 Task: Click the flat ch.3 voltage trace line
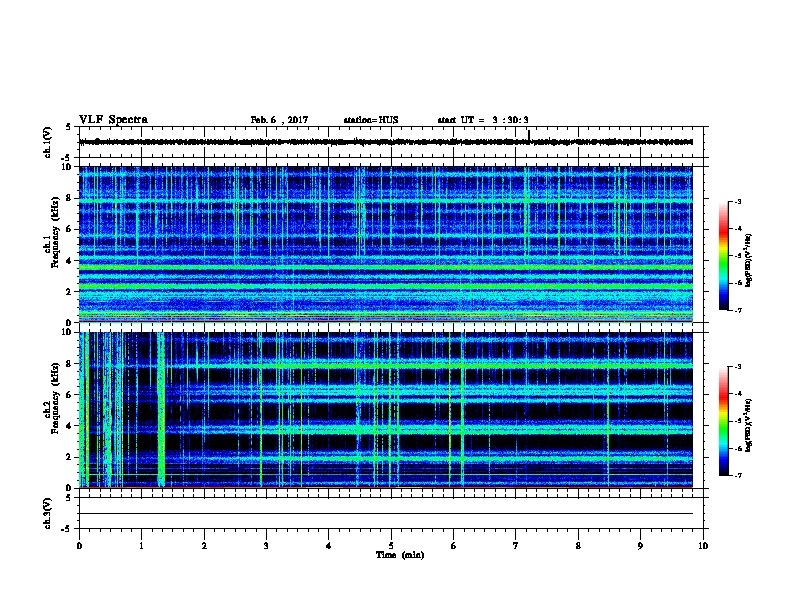(386, 514)
